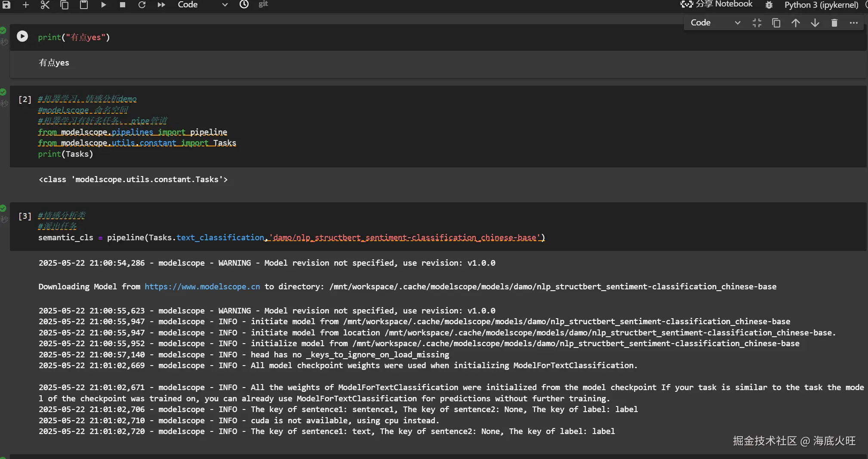Restart and run all cells with fast-forward icon
Viewport: 868px width, 459px height.
161,5
